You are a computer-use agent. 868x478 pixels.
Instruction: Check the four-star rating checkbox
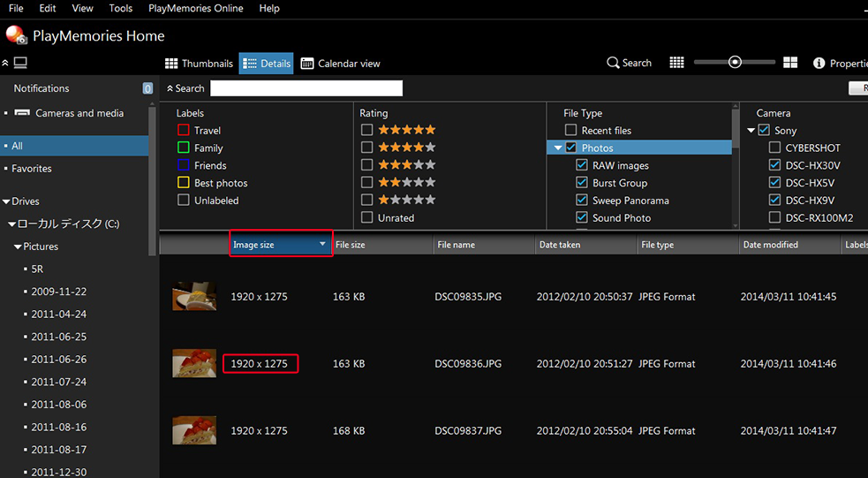click(x=366, y=148)
